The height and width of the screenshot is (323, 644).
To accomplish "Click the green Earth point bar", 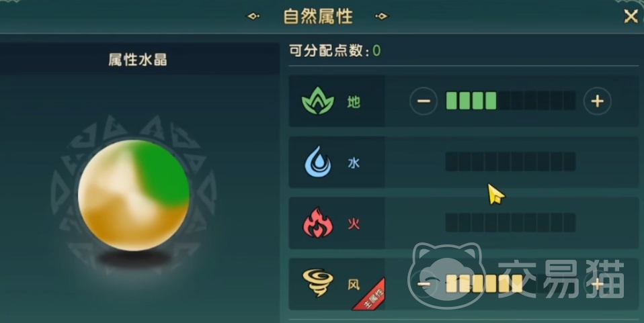I will (510, 101).
